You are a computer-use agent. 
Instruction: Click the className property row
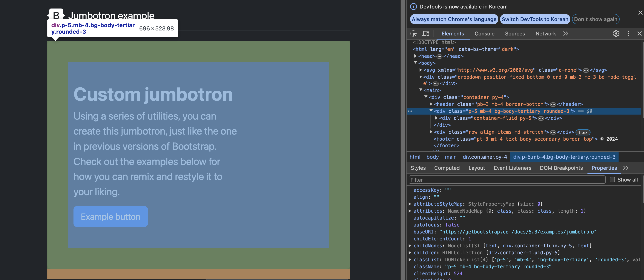(482, 267)
